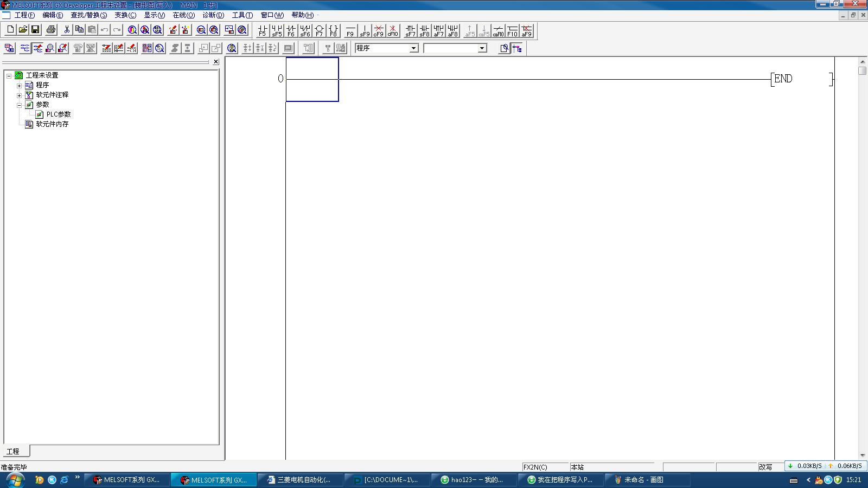Toggle write mode toolbar button
868x488 pixels.
pos(37,48)
